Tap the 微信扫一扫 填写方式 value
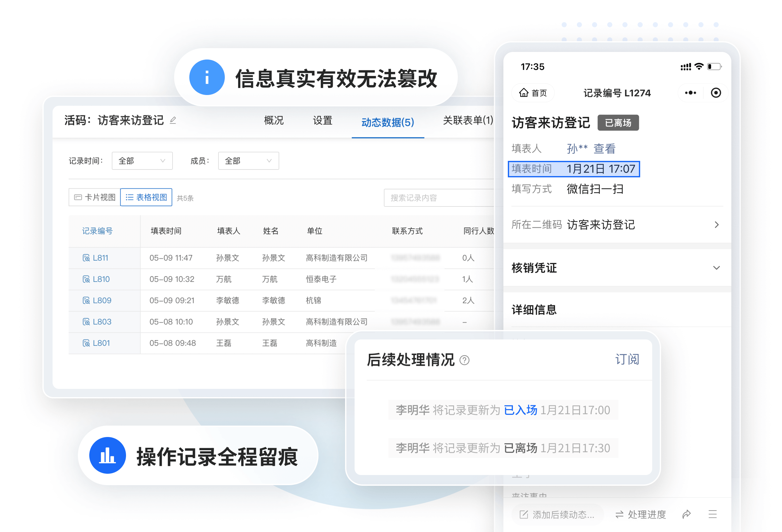 click(x=595, y=189)
